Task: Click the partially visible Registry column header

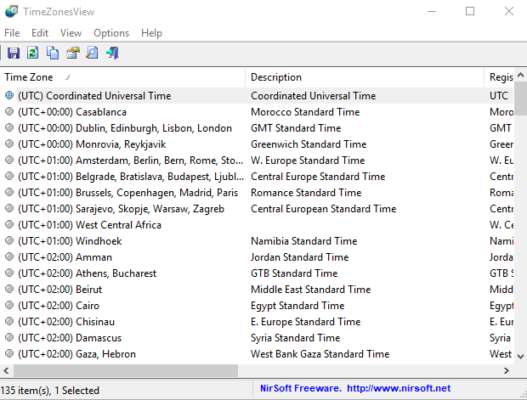Action: click(499, 77)
